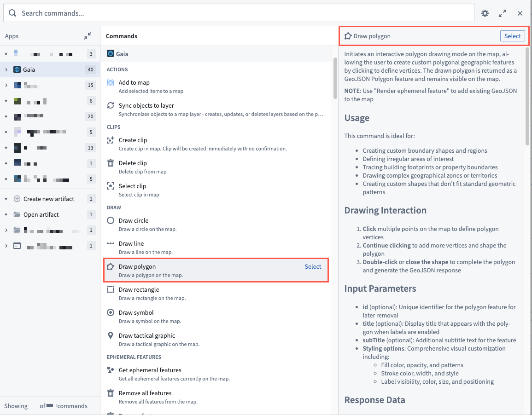Click the Draw line icon
Screen dimensions: 532x415
point(111,243)
